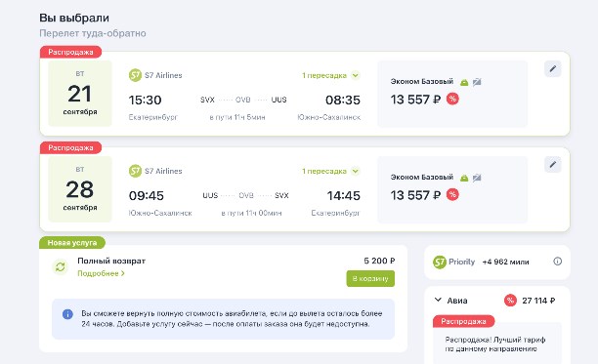Screen dimensions: 598x364
Task: Expand 1 пересадка details for return flight
Action: (331, 171)
